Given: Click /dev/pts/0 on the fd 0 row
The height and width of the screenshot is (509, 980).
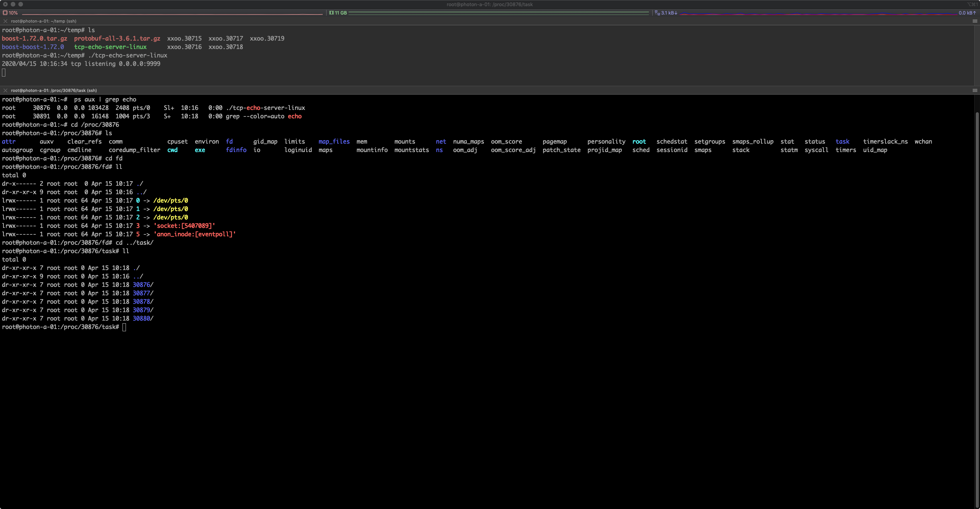Looking at the screenshot, I should coord(170,200).
